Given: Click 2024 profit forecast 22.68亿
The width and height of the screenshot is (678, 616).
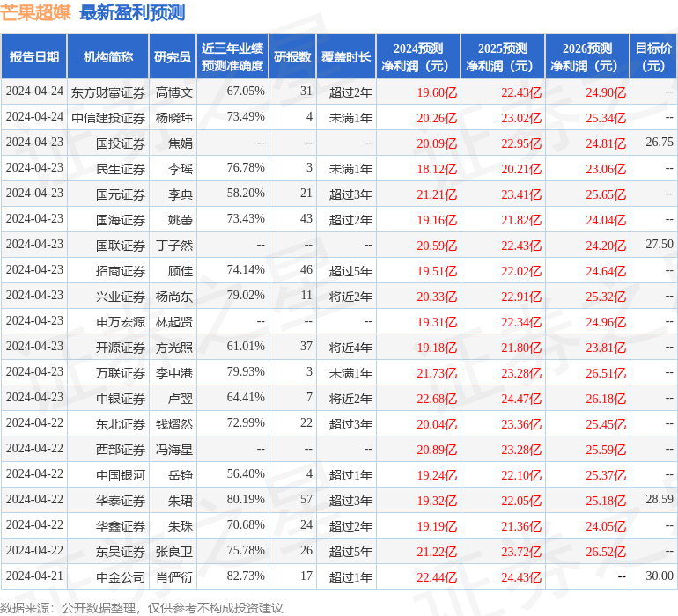Looking at the screenshot, I should click(x=437, y=399).
